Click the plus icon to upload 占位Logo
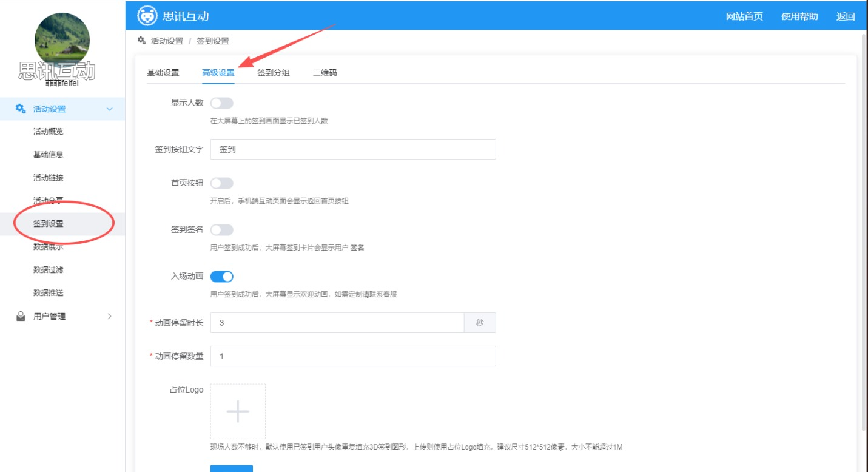The width and height of the screenshot is (868, 472). (238, 411)
